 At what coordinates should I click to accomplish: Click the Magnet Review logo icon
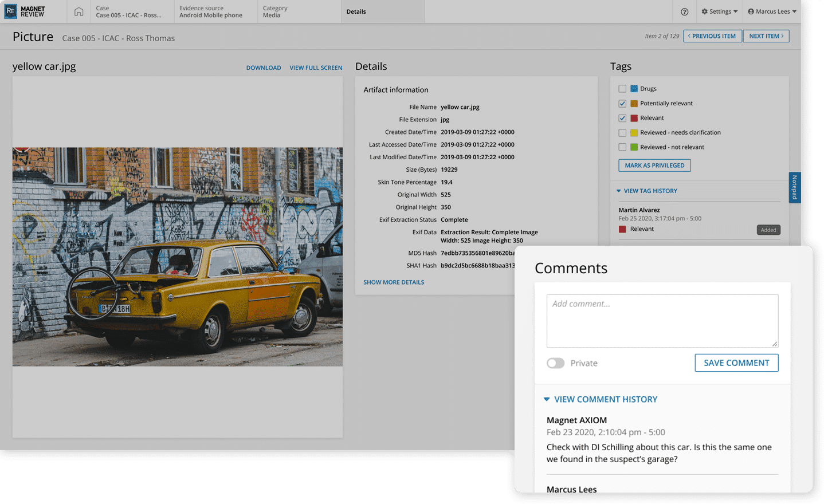[x=10, y=11]
